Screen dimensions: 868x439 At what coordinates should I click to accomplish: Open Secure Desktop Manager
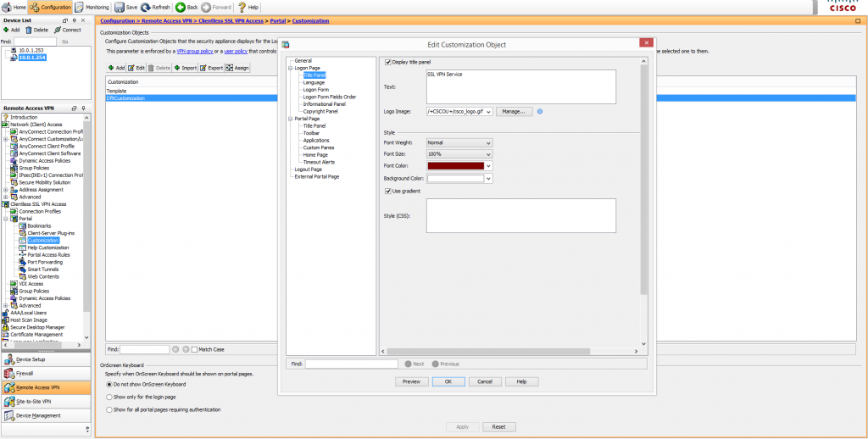[37, 327]
